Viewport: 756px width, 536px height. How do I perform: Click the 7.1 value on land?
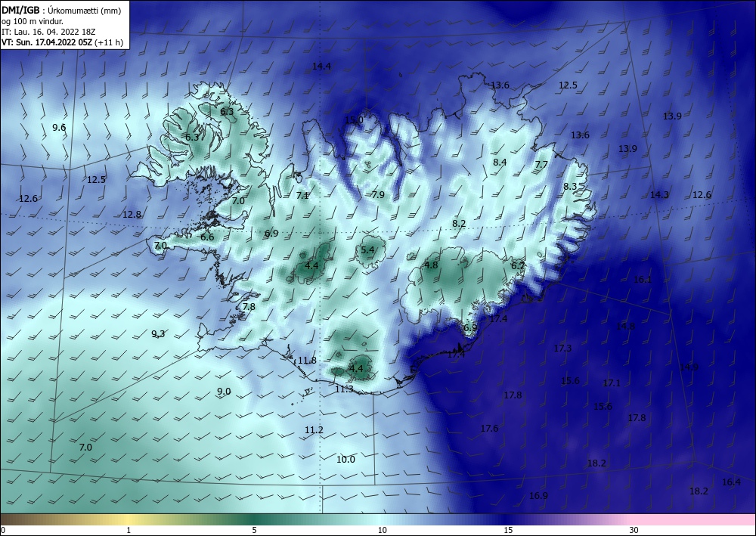(x=303, y=195)
